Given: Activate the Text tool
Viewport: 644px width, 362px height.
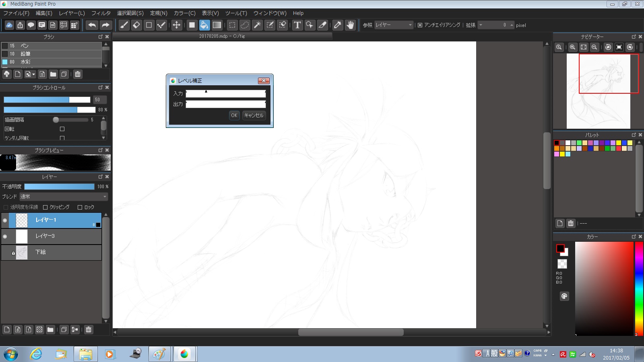Looking at the screenshot, I should [297, 25].
